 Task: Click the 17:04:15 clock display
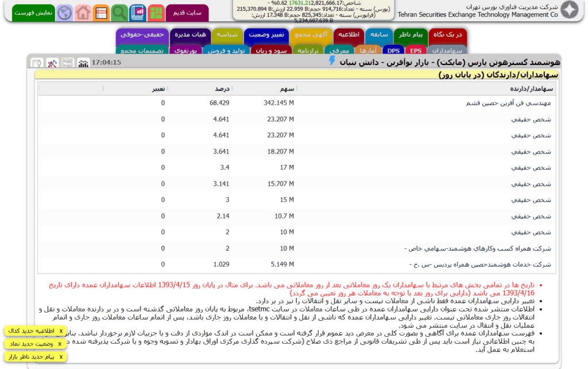click(106, 62)
